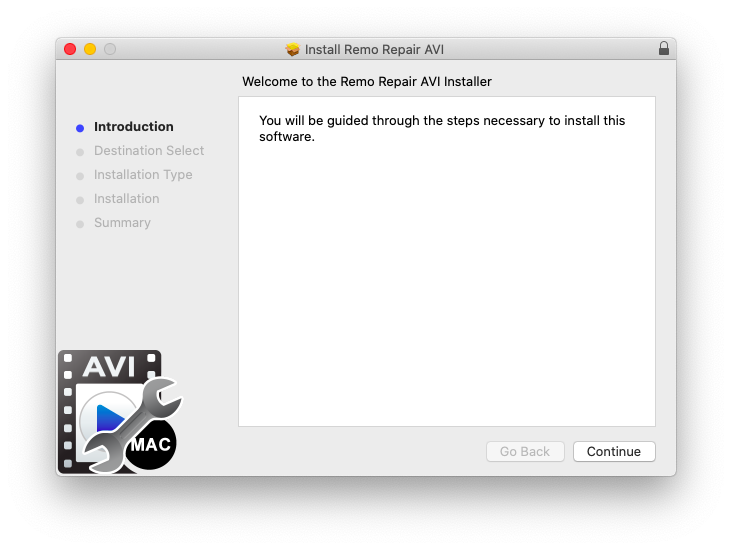Select the Destination Select step

pyautogui.click(x=149, y=150)
